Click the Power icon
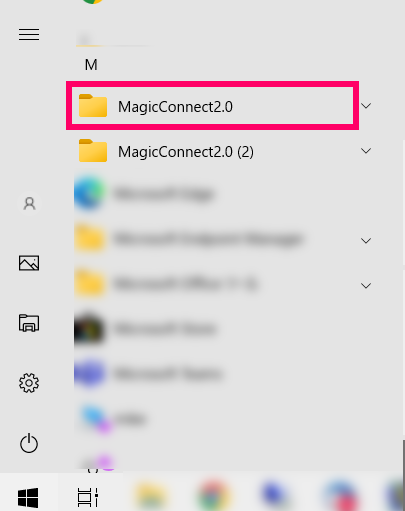The height and width of the screenshot is (511, 405). pyautogui.click(x=29, y=443)
